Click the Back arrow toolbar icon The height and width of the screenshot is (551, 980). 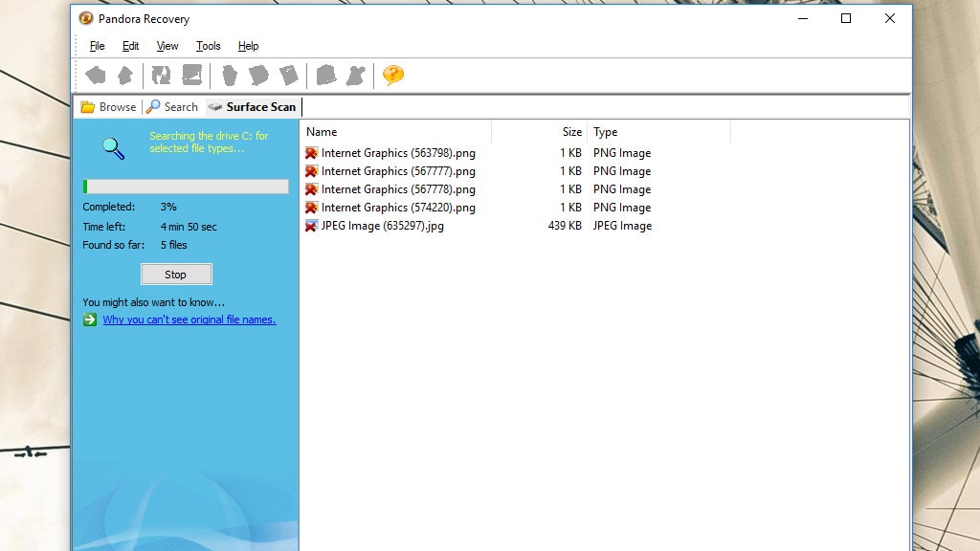coord(96,76)
